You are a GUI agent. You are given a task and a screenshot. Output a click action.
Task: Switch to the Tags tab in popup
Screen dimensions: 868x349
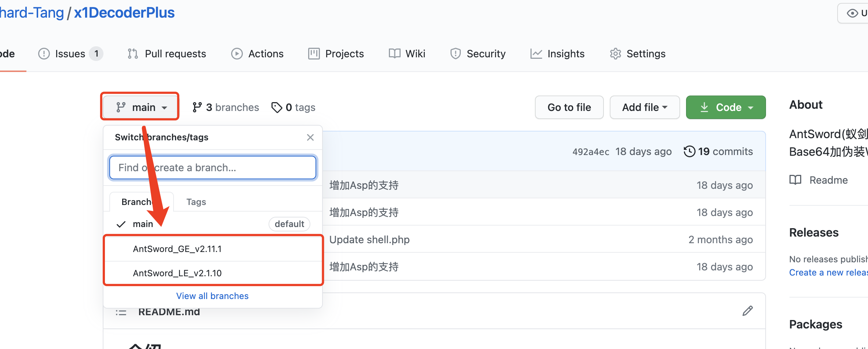pyautogui.click(x=196, y=202)
